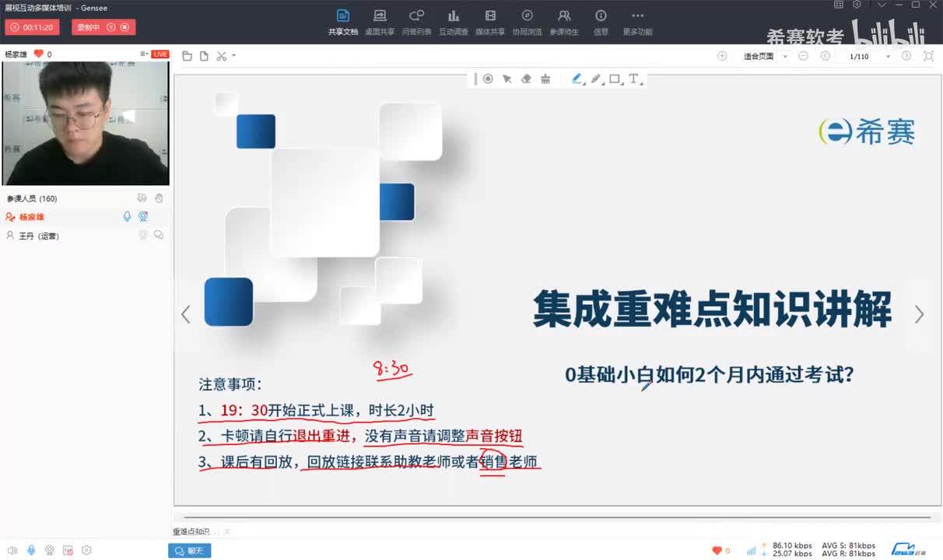The image size is (943, 560).
Task: Click the red LIVE badge
Action: tap(160, 54)
